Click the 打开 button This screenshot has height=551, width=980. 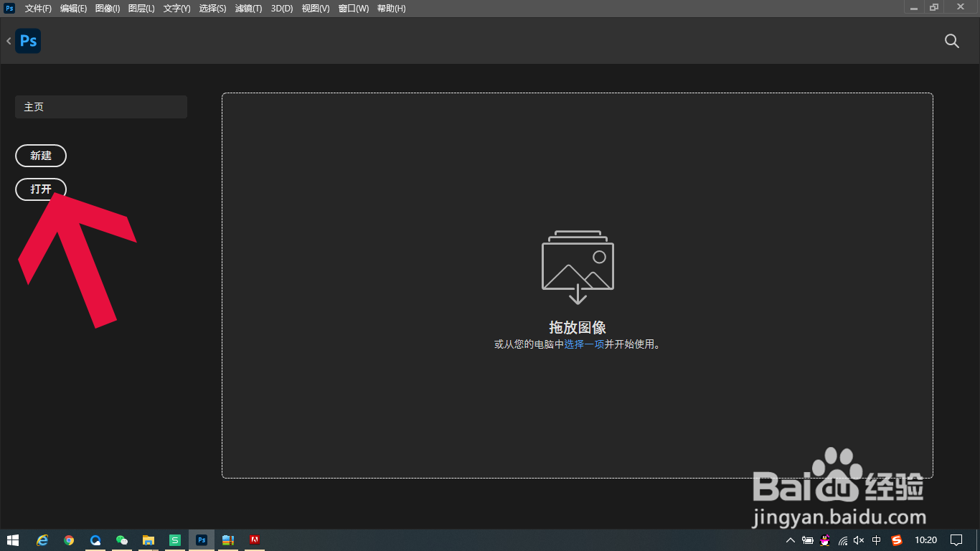click(41, 189)
